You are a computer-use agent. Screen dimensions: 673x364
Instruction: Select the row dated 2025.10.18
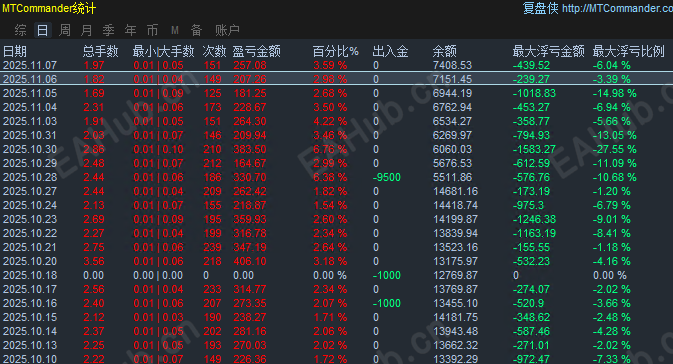coord(336,275)
